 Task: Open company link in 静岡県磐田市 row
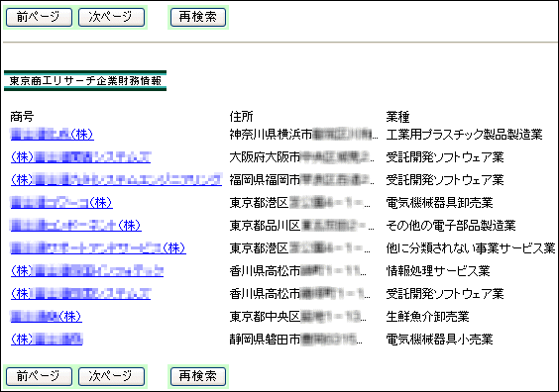tap(47, 340)
